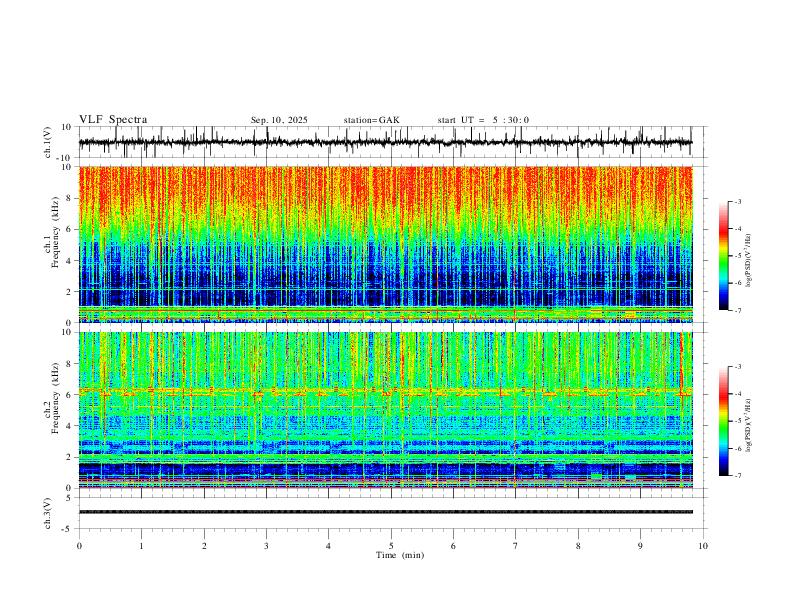Image resolution: width=792 pixels, height=612 pixels.
Task: Click the ch.2 spectrogram panel
Action: 385,410
